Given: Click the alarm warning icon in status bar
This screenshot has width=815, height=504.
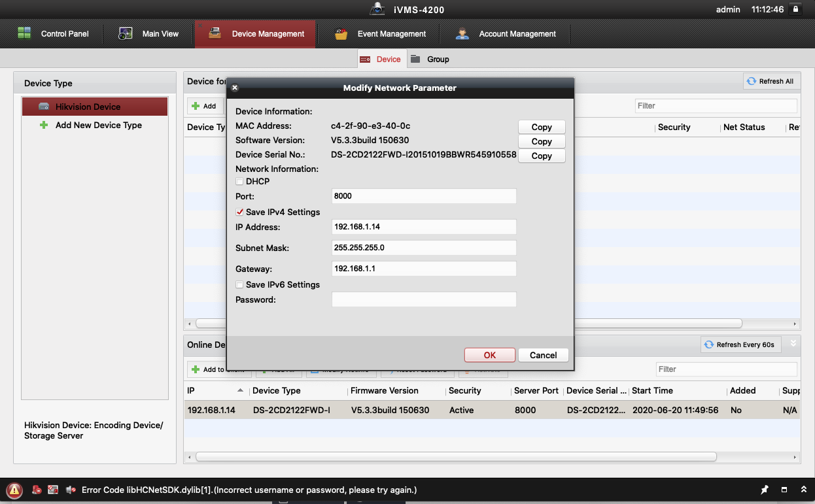Looking at the screenshot, I should [14, 490].
